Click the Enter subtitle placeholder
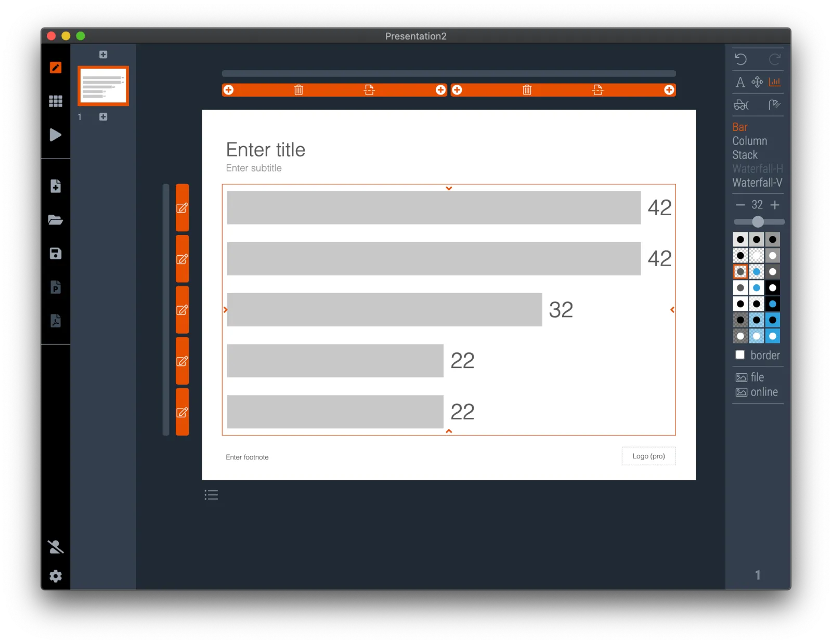The height and width of the screenshot is (644, 832). point(254,168)
